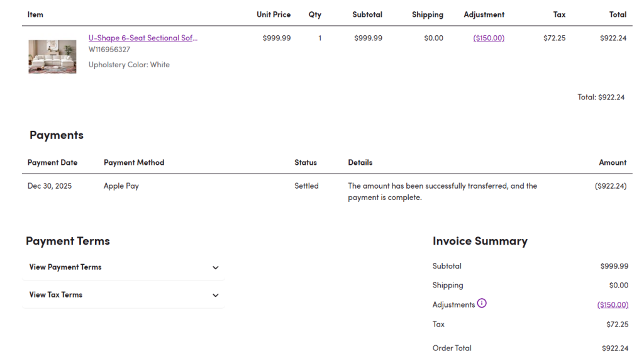Viewport: 644px width, 356px height.
Task: Click the Item column header
Action: coord(35,14)
